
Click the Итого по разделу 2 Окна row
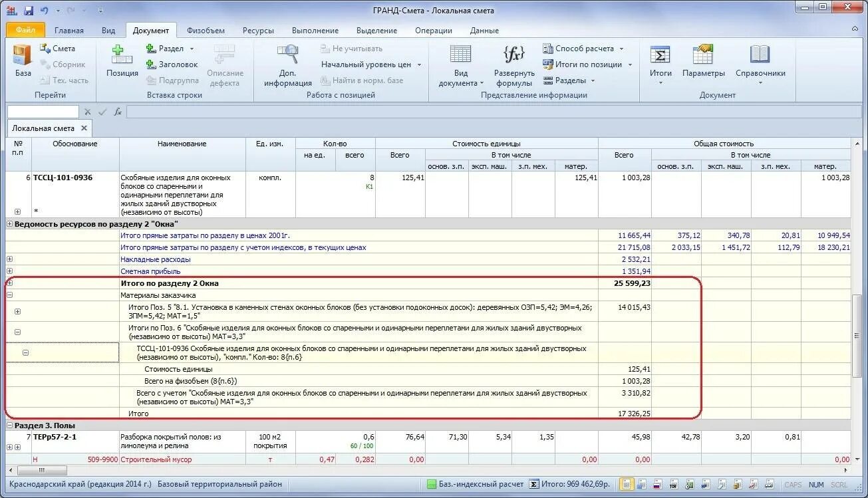coord(428,283)
